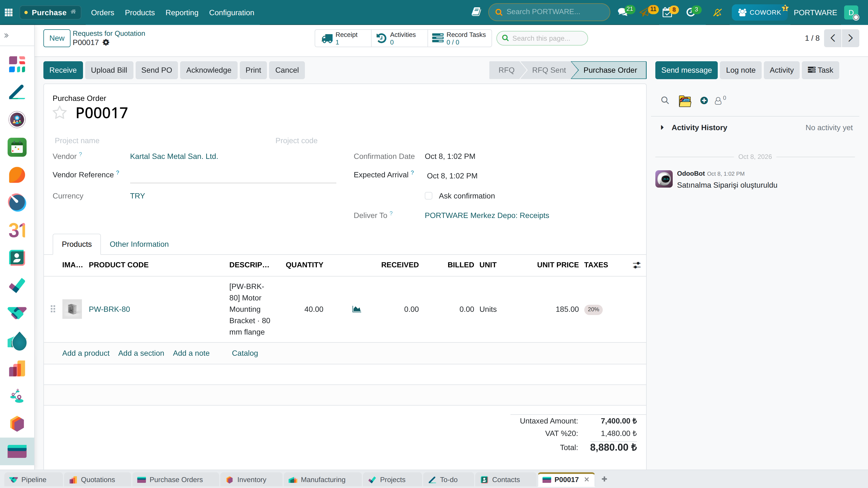Add a new bottom tab with plus
868x488 pixels.
click(x=604, y=479)
